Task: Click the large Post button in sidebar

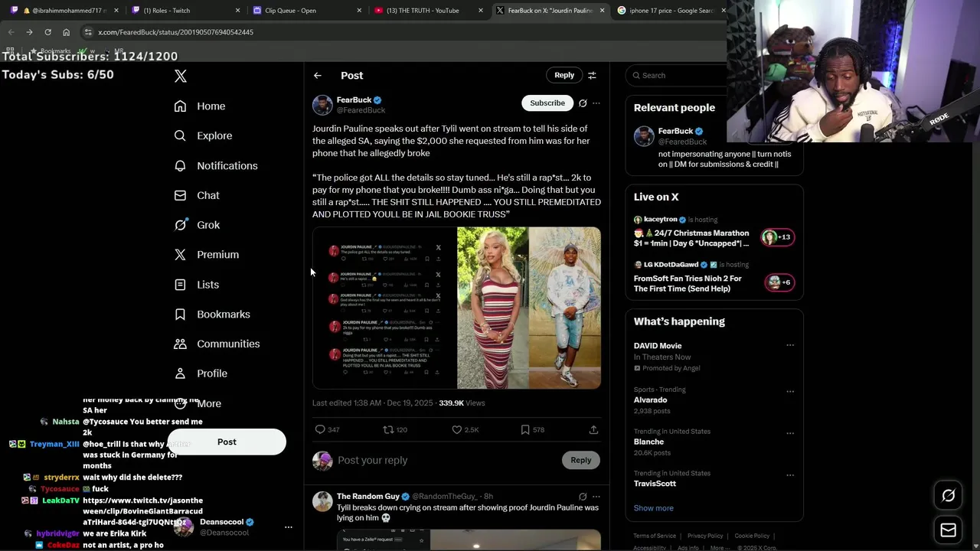Action: (227, 442)
